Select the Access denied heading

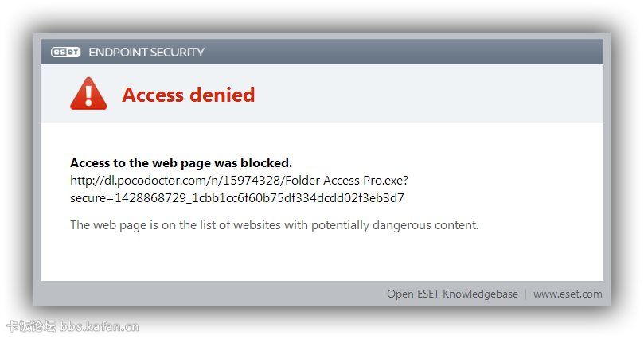coord(188,95)
